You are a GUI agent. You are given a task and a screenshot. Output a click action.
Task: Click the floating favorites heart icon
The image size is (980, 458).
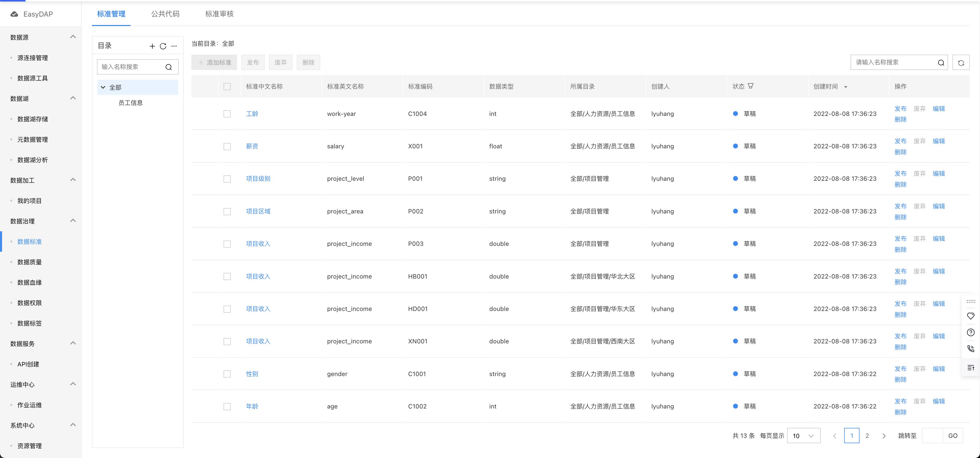click(x=971, y=316)
